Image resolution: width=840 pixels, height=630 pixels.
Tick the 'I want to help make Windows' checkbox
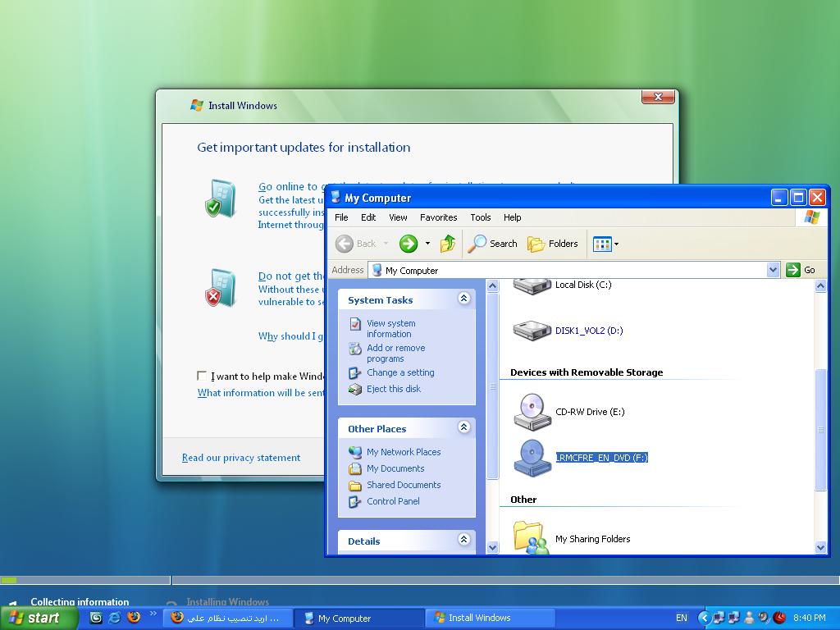pyautogui.click(x=202, y=376)
